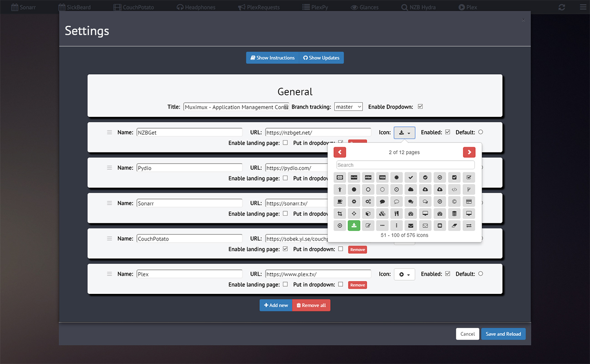590x364 pixels.
Task: Click Show Instructions button
Action: [x=272, y=58]
